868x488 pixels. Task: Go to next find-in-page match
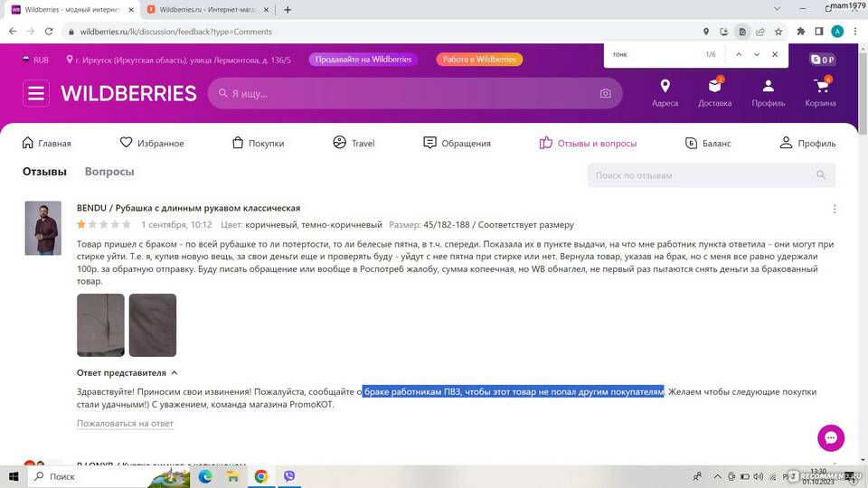[x=757, y=54]
